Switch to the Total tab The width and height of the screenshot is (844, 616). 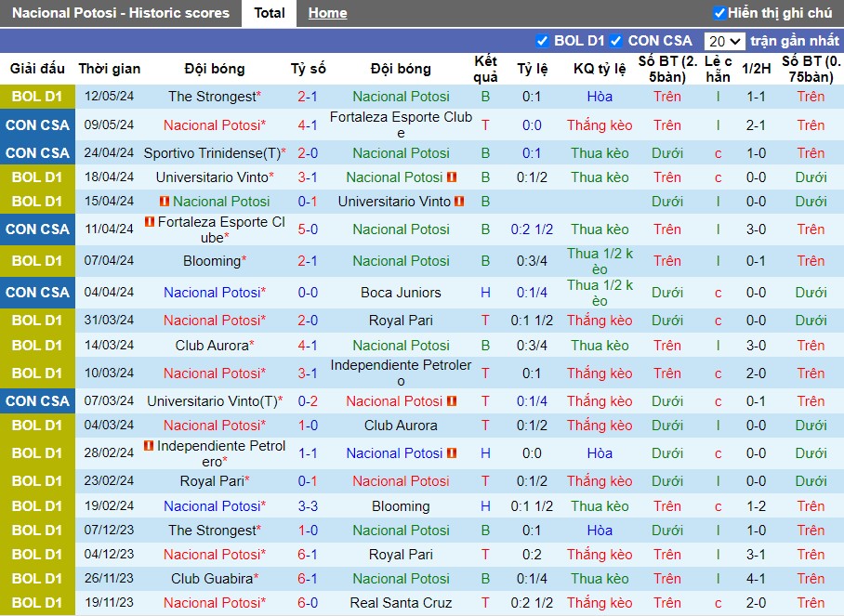click(270, 13)
